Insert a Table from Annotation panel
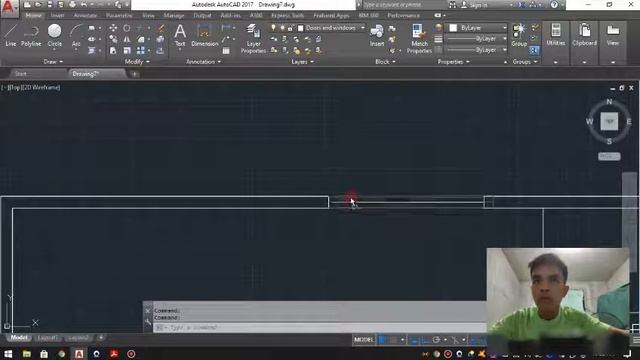 226,51
